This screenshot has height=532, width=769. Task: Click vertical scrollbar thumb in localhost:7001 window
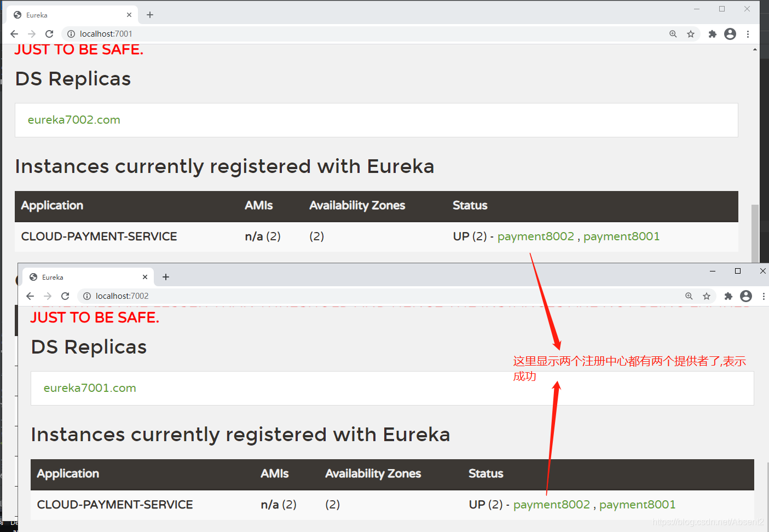755,233
